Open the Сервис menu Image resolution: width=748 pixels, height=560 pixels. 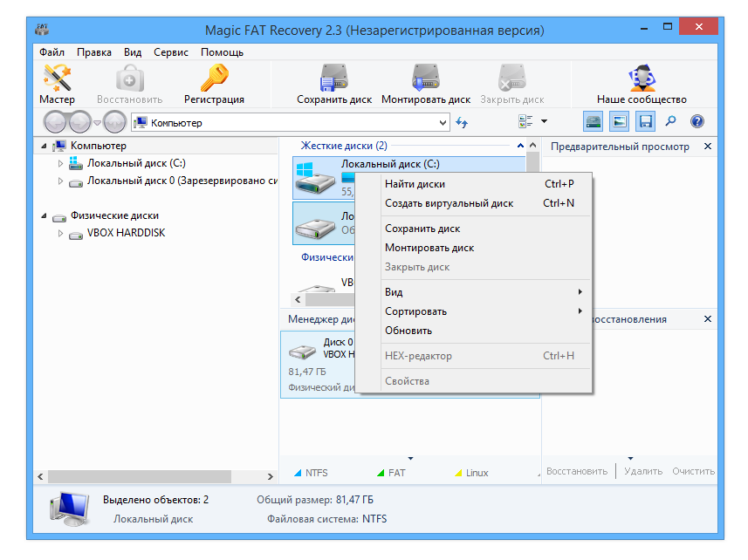coord(171,52)
